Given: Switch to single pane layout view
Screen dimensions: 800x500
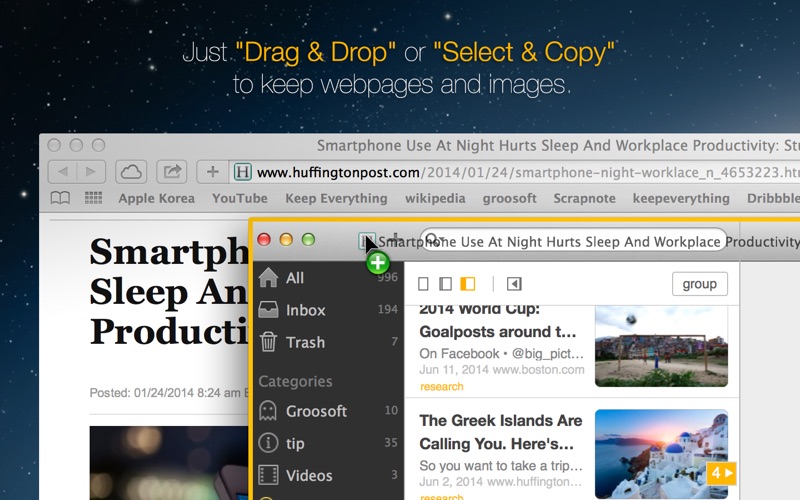Looking at the screenshot, I should tap(423, 284).
